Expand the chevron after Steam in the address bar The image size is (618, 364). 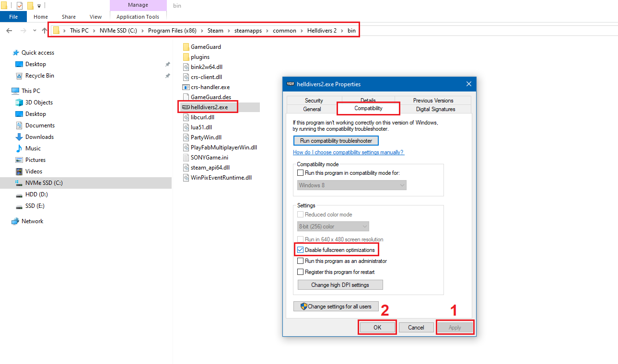[x=229, y=31]
